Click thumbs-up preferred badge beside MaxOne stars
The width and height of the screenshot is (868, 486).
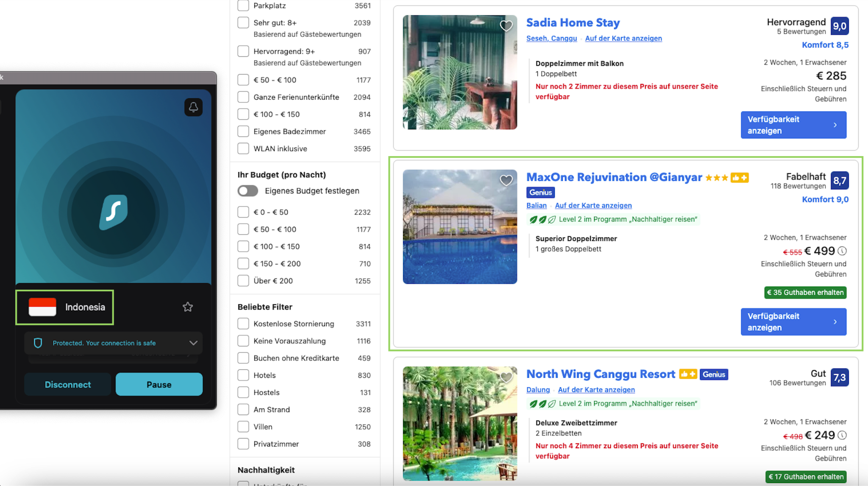pos(740,178)
